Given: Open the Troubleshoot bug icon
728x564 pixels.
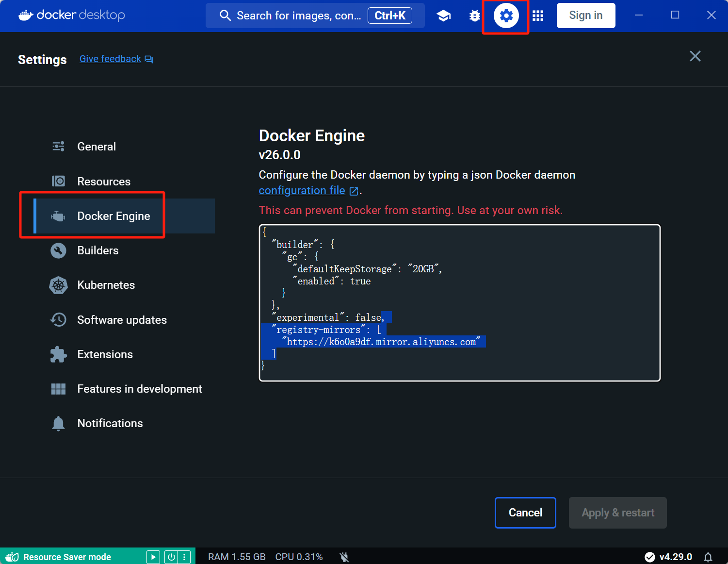Looking at the screenshot, I should point(475,16).
